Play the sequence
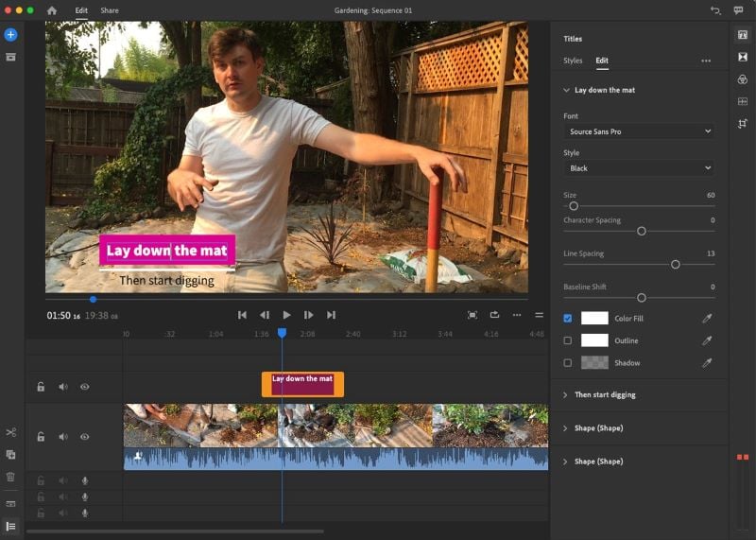 pyautogui.click(x=286, y=315)
